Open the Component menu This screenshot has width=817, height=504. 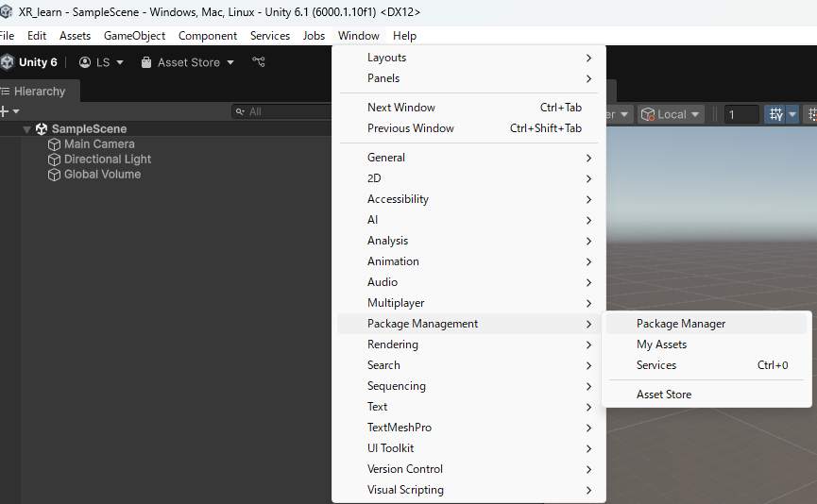tap(208, 36)
